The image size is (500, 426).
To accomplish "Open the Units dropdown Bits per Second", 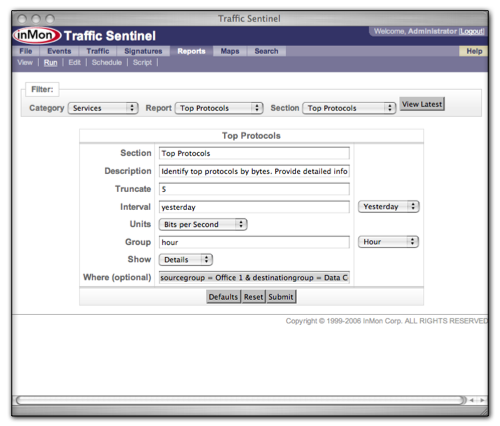I will 203,224.
